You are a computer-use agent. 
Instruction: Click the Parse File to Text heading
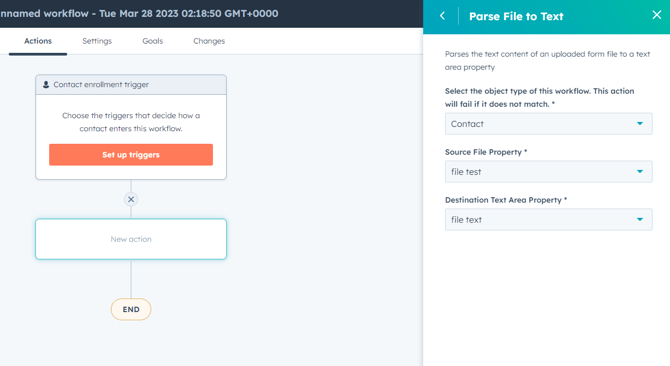(x=516, y=16)
